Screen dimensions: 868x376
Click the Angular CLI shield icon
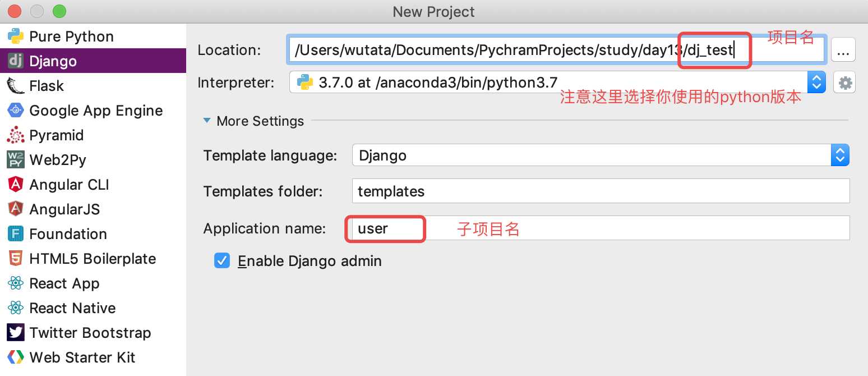(15, 185)
